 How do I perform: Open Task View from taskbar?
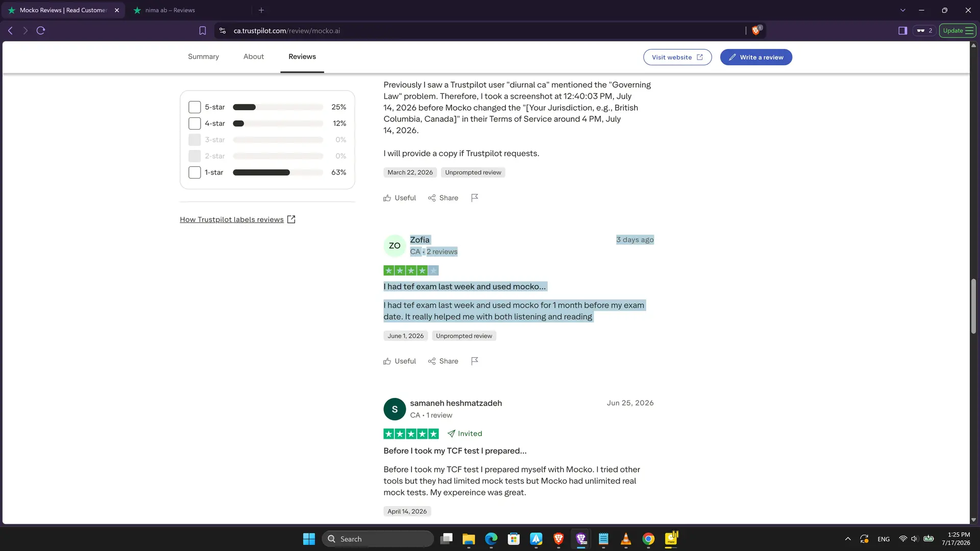[x=447, y=539]
